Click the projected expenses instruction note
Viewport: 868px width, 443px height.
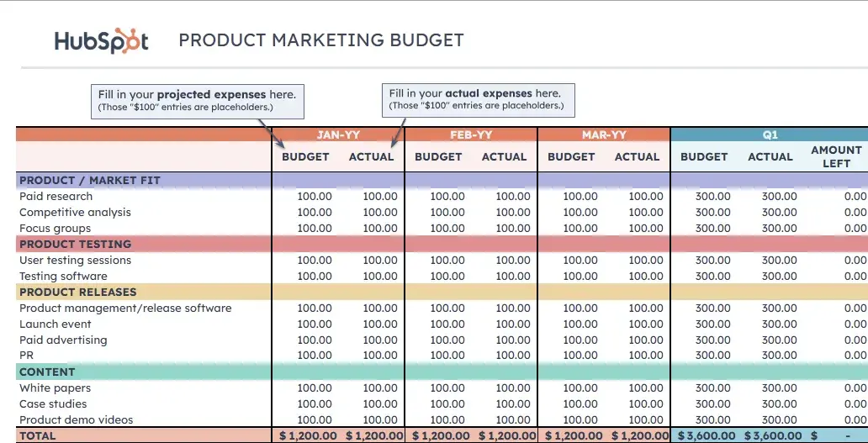[x=197, y=100]
